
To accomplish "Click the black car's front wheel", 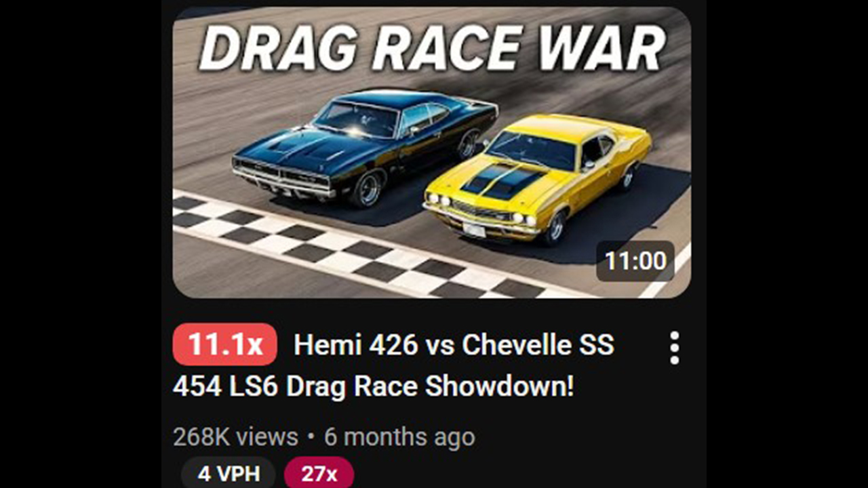I will point(368,188).
